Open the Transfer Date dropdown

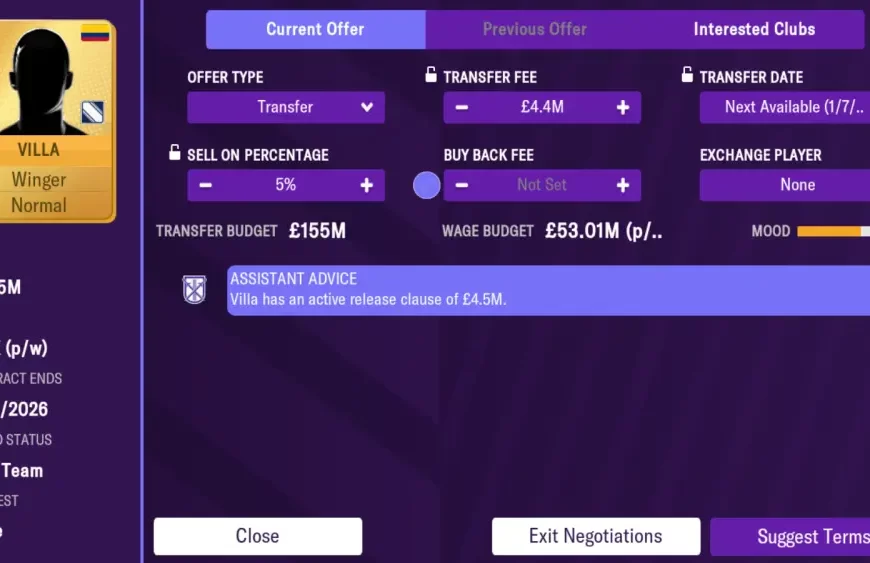point(784,108)
